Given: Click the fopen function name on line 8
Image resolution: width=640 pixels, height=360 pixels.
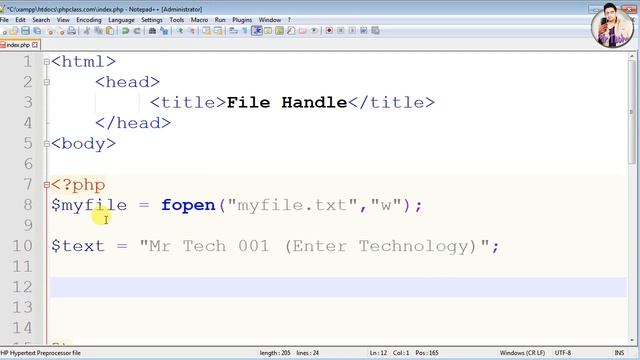Looking at the screenshot, I should point(188,205).
